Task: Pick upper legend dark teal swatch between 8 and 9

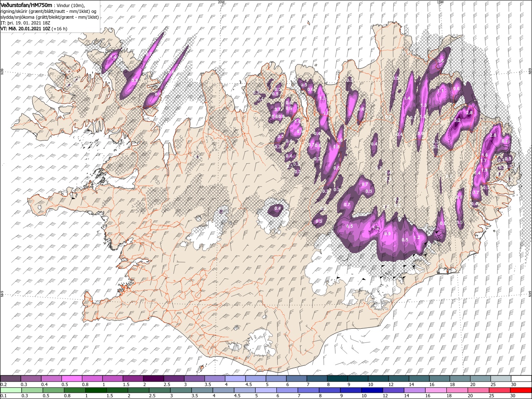Action: click(337, 379)
